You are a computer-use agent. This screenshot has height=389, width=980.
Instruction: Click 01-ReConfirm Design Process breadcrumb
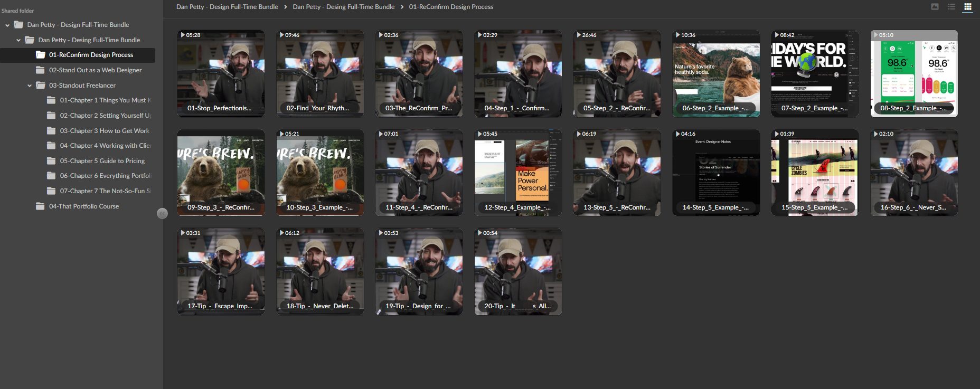[x=451, y=7]
